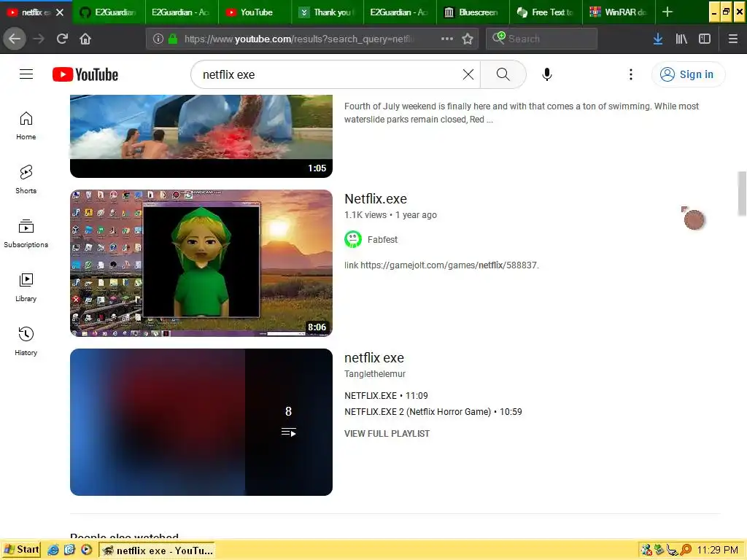Click the green padlock security icon
This screenshot has width=747, height=560.
pyautogui.click(x=173, y=39)
